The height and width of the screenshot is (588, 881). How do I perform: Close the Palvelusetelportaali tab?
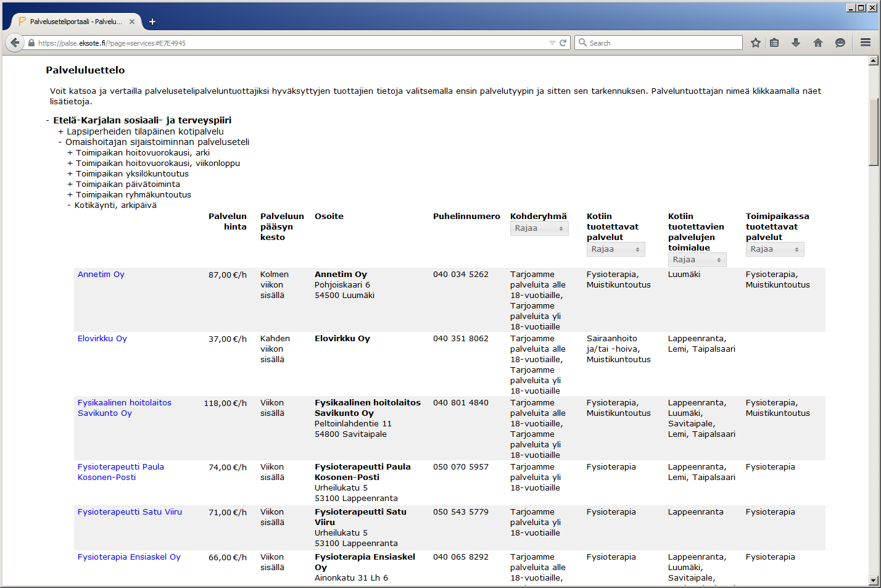click(x=132, y=22)
